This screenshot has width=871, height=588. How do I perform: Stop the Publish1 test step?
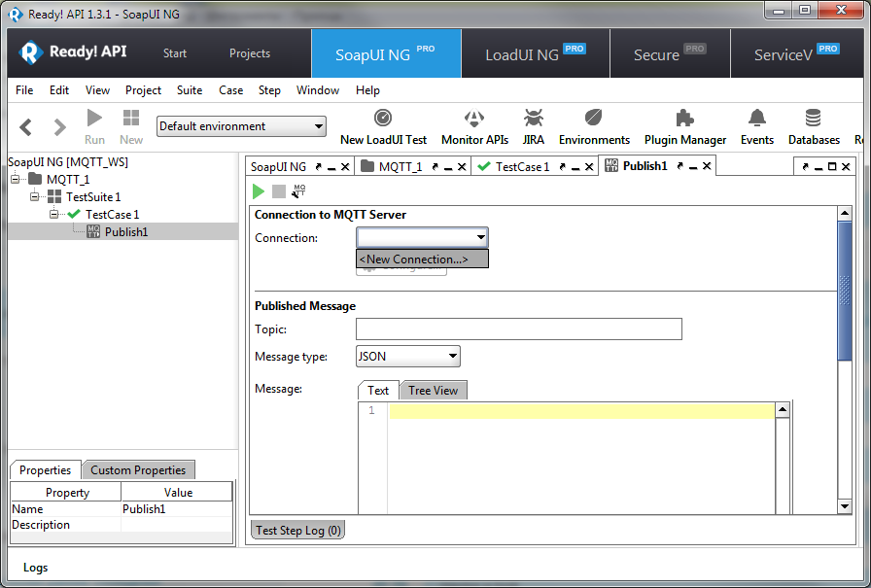click(x=279, y=191)
